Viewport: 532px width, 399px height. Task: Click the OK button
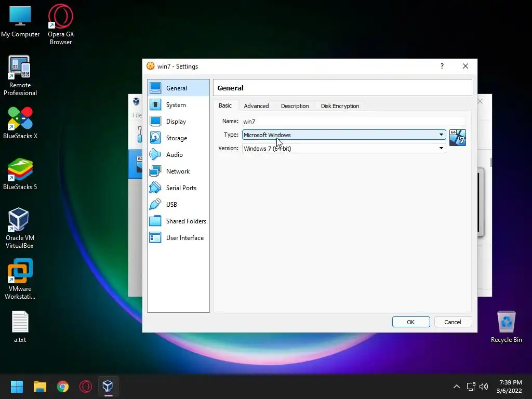click(411, 322)
